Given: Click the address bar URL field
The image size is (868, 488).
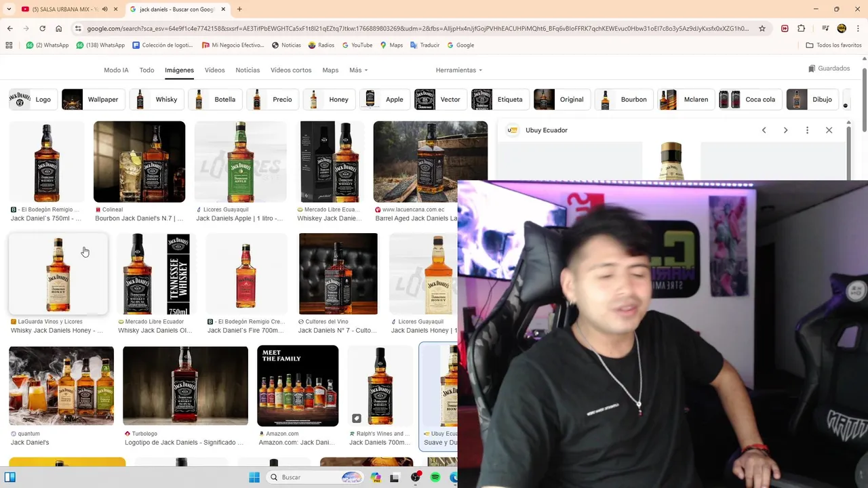Looking at the screenshot, I should (x=416, y=28).
